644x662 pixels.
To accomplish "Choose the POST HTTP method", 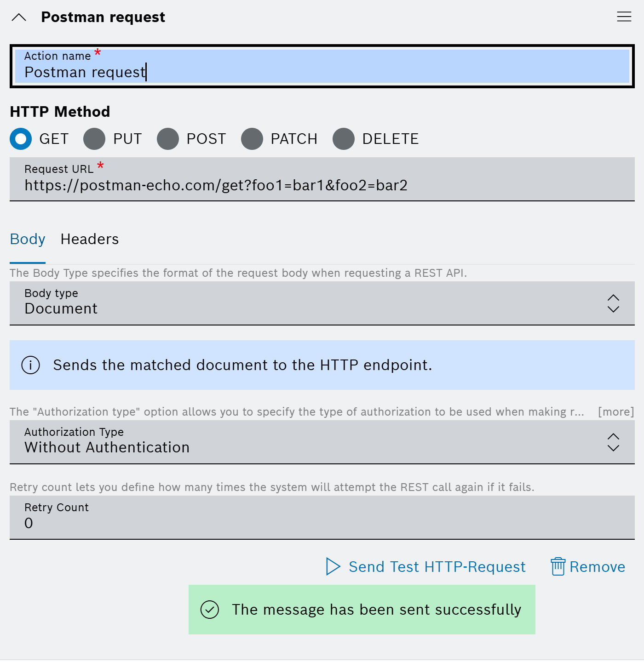I will [x=168, y=139].
